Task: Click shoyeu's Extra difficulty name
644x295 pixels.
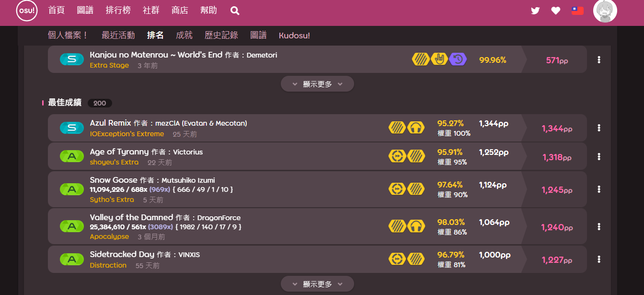Action: tap(114, 162)
